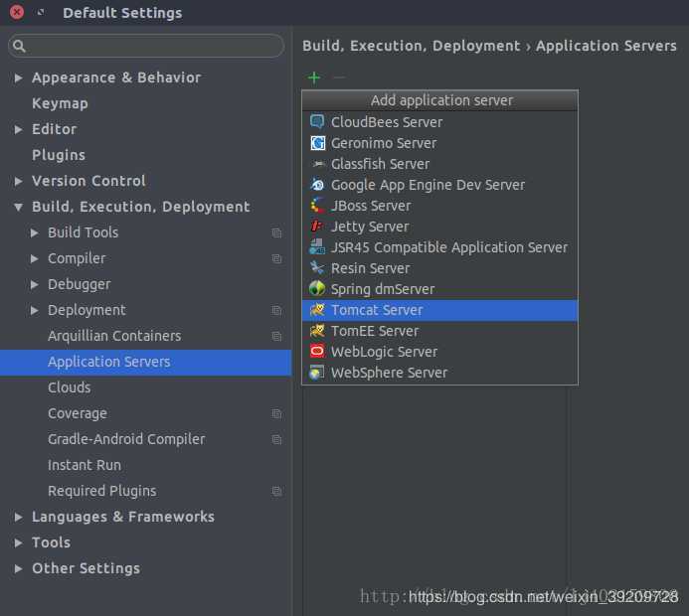Click the WebSphere Server icon
Image resolution: width=689 pixels, height=616 pixels.
(x=317, y=373)
